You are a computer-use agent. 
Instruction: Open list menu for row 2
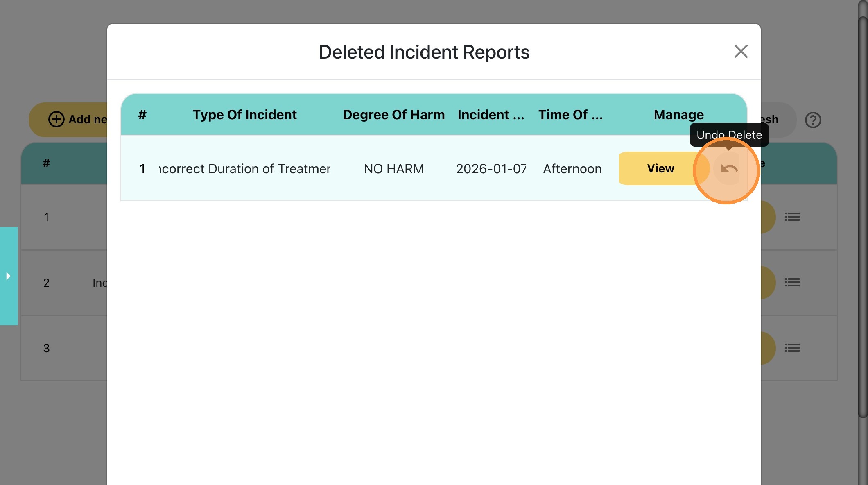[792, 282]
